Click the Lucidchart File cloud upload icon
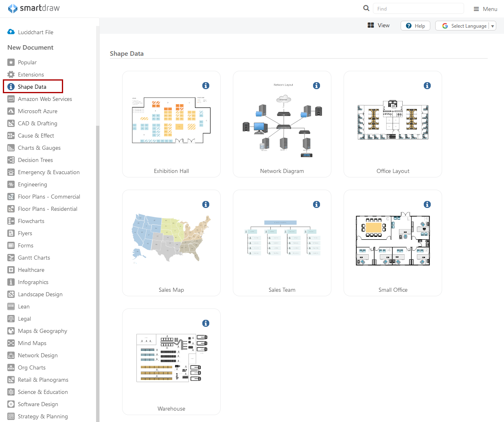 (x=11, y=32)
